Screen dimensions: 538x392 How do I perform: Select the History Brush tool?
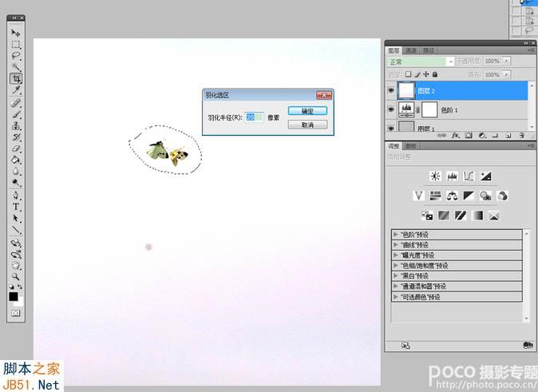click(16, 137)
